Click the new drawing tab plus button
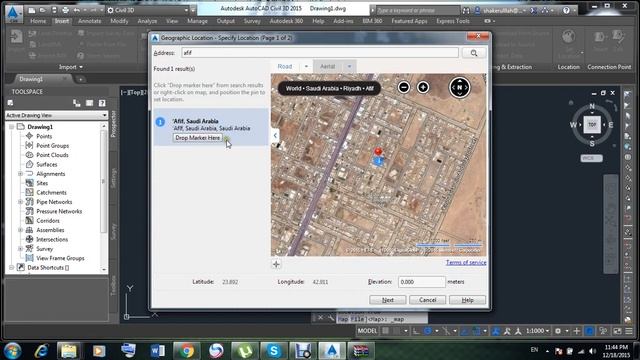The height and width of the screenshot is (360, 640). (80, 79)
